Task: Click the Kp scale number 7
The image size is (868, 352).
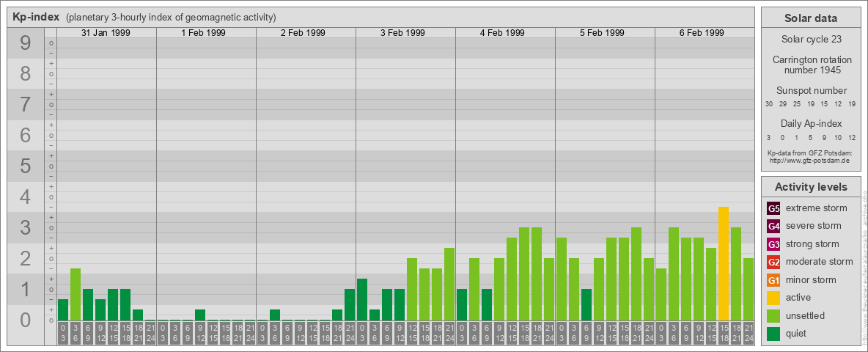Action: [26, 104]
